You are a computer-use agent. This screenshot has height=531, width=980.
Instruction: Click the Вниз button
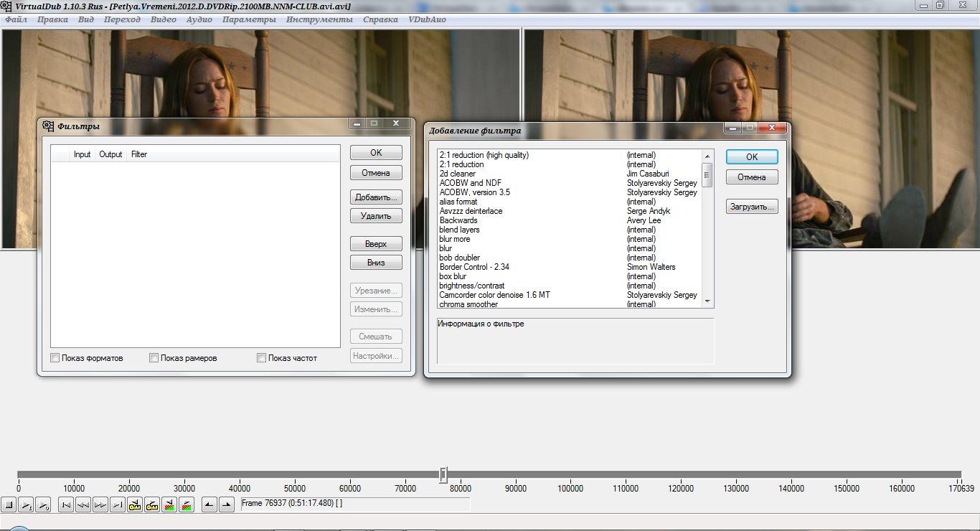pos(376,263)
